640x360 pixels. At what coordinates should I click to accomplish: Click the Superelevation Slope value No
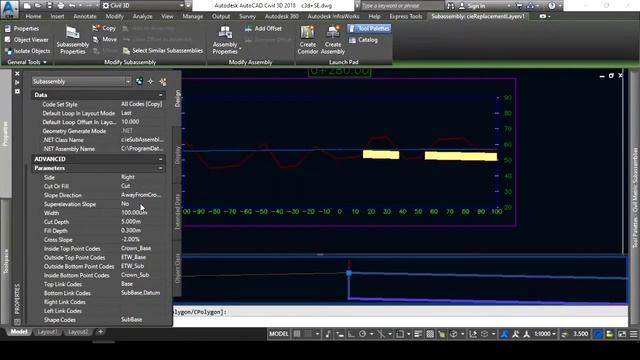point(142,204)
